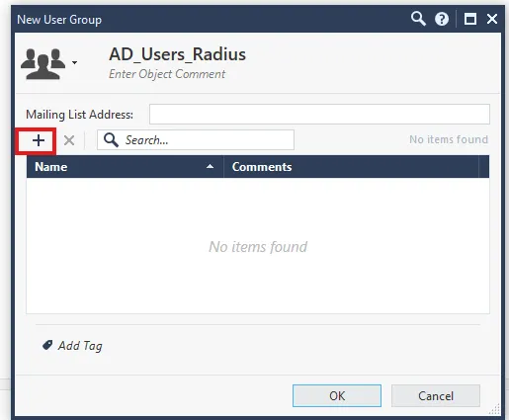Click the Add Tag link
This screenshot has height=420, width=509.
(x=80, y=346)
